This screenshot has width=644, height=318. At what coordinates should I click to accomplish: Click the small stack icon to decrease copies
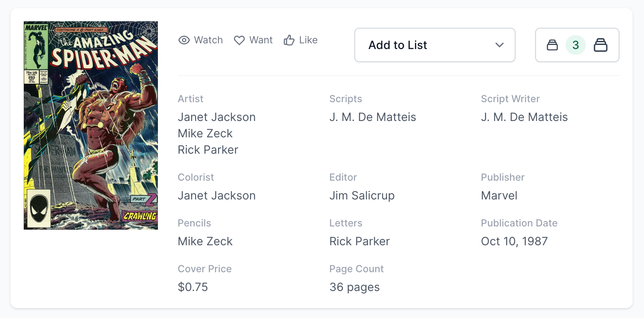coord(552,45)
